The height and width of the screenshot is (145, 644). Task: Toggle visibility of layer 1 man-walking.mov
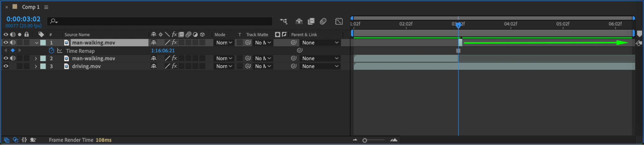point(6,43)
